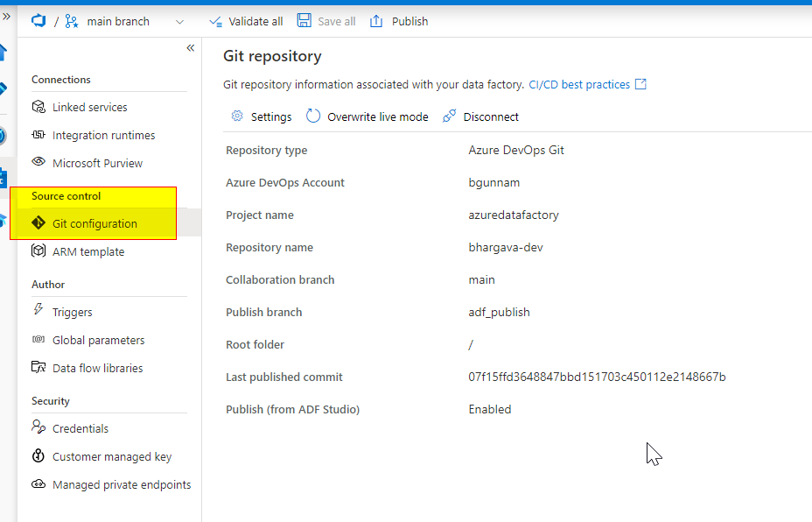
Task: Click the last published commit hash 07f15ffd3648847bbd151703c450112e2148667b
Action: click(x=597, y=377)
